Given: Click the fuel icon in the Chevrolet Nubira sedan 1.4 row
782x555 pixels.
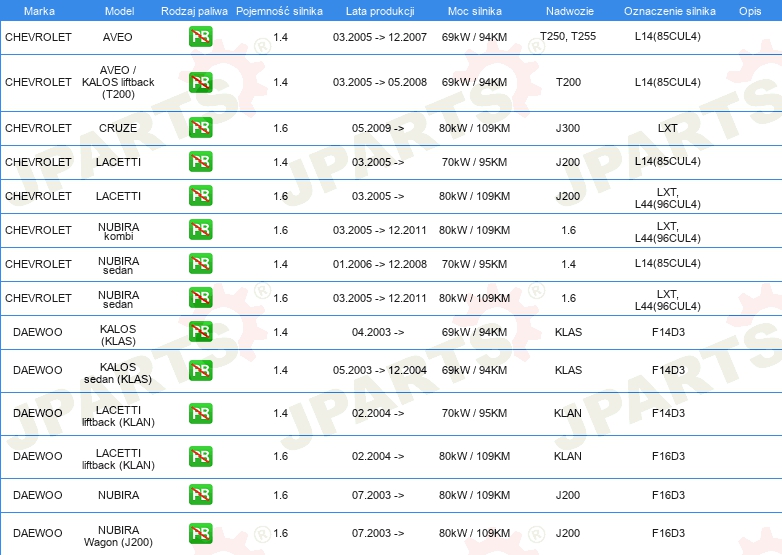Looking at the screenshot, I should pyautogui.click(x=200, y=264).
